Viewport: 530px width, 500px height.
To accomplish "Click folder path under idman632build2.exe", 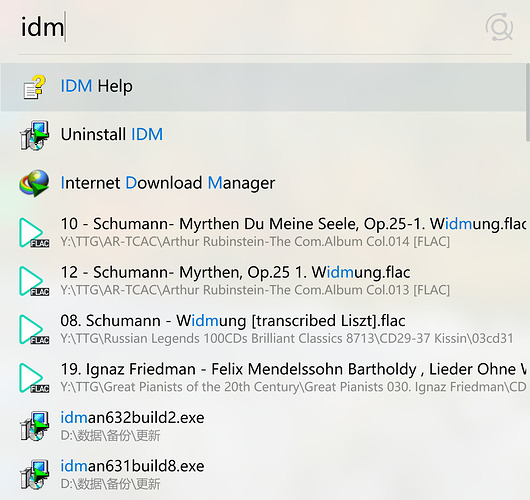I will click(110, 435).
